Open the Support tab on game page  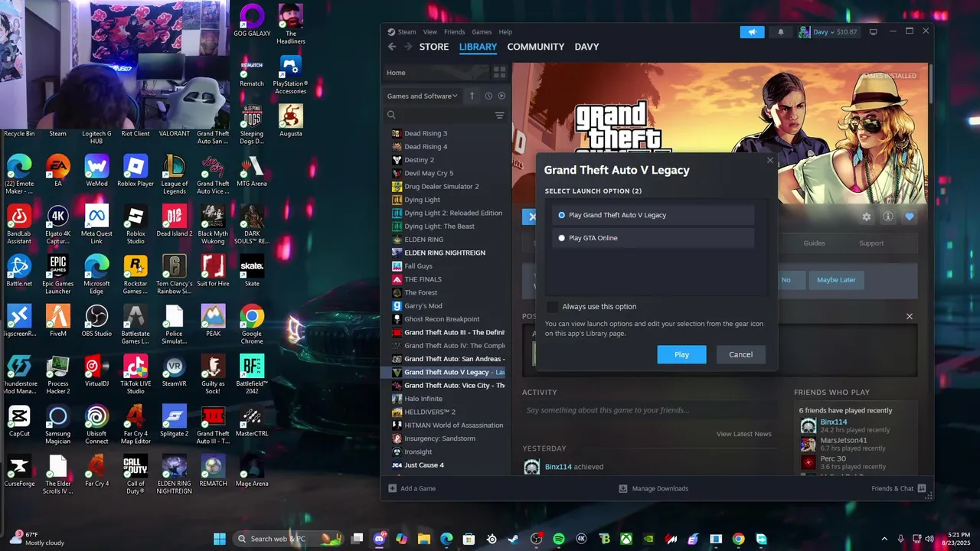tap(871, 243)
